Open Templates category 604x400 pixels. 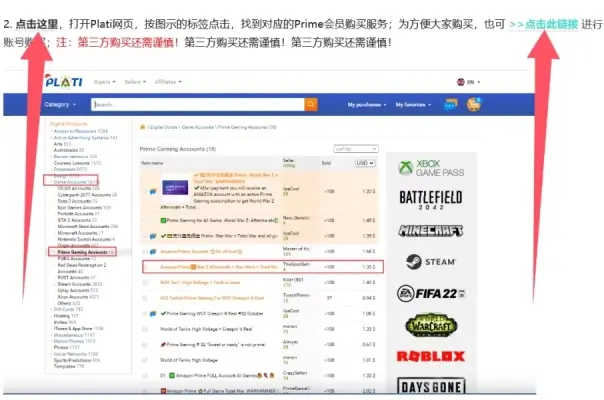[69, 366]
